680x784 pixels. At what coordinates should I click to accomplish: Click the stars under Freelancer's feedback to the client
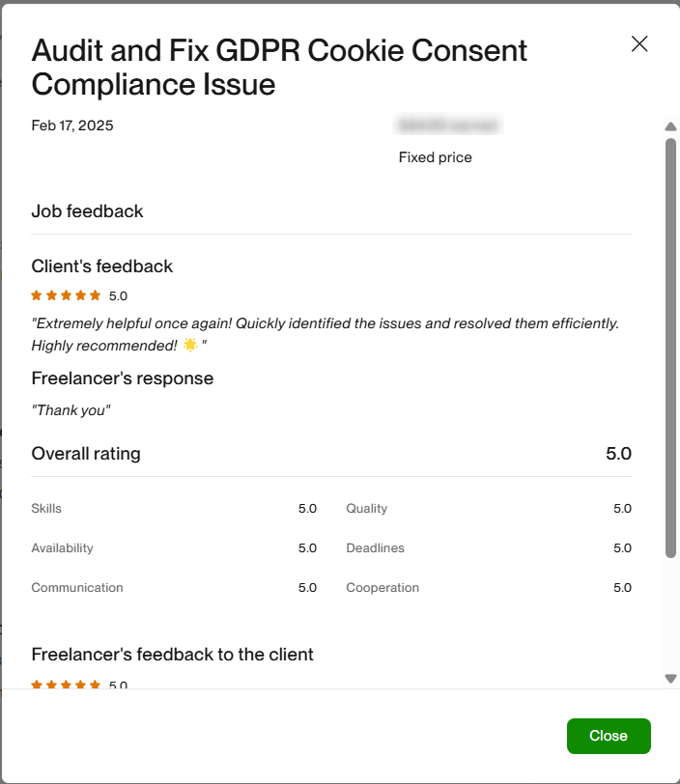tap(66, 685)
